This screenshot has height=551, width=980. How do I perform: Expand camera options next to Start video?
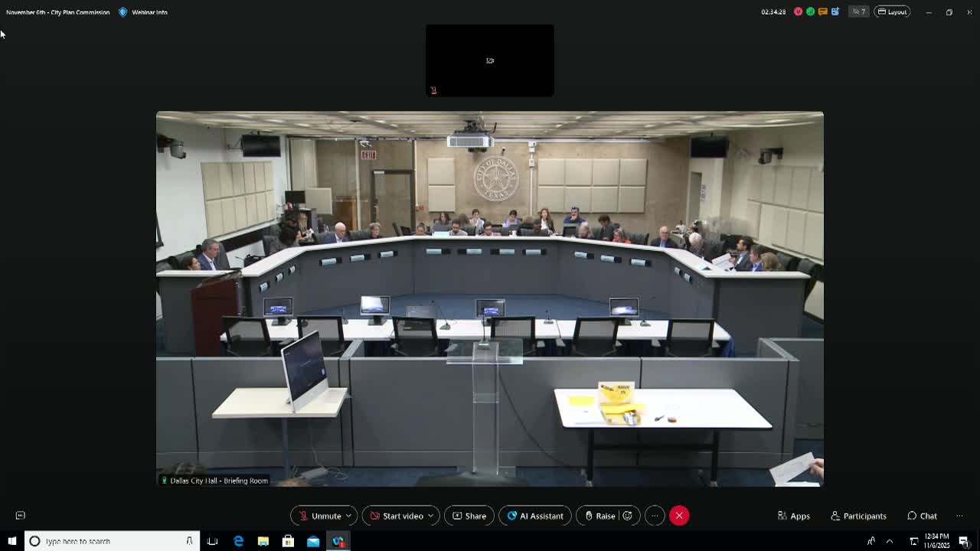coord(430,515)
